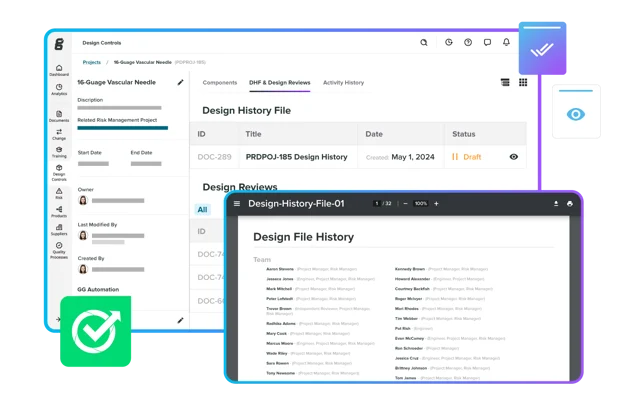
Task: Zoom in with plus in PDF viewer
Action: [x=436, y=204]
